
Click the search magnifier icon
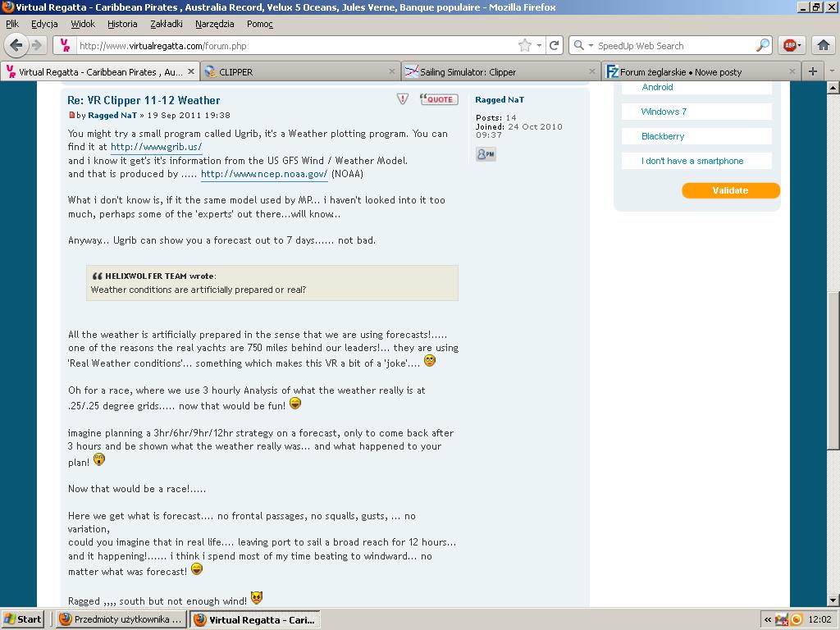762,46
